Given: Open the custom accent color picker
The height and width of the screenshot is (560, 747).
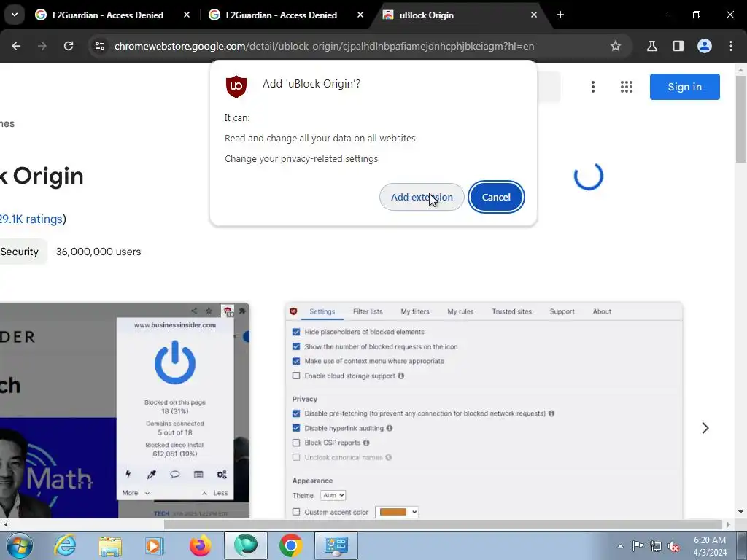Looking at the screenshot, I should click(397, 512).
